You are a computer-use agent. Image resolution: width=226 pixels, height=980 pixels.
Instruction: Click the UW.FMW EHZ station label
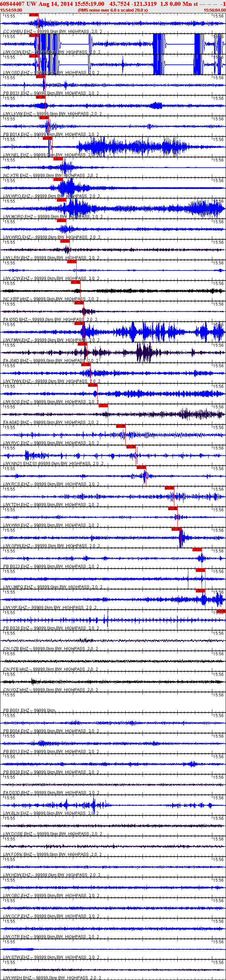point(52,340)
